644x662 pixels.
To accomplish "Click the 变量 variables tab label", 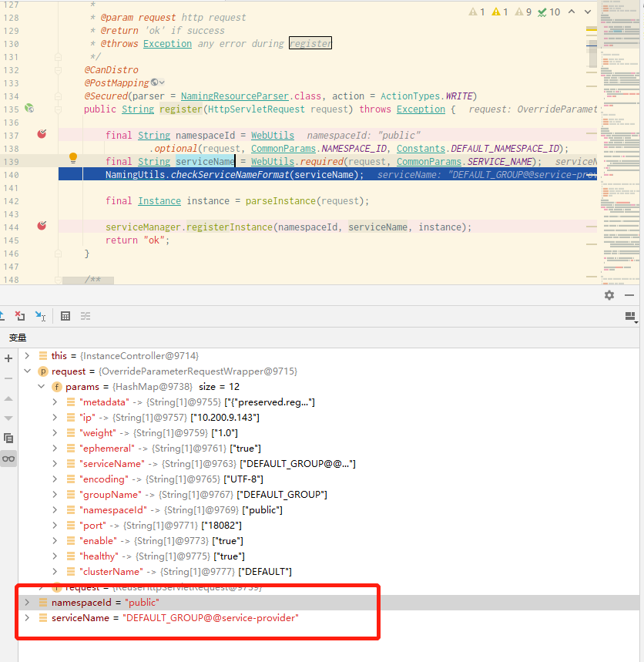I will [18, 338].
